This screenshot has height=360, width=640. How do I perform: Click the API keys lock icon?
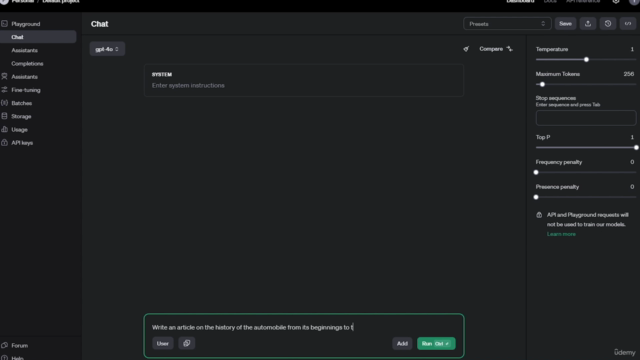pos(4,142)
